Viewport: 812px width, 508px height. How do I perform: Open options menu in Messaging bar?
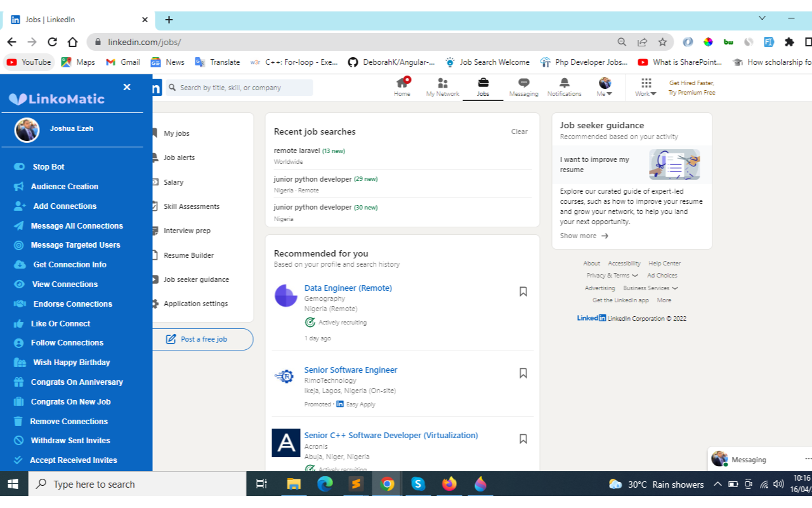[808, 458]
